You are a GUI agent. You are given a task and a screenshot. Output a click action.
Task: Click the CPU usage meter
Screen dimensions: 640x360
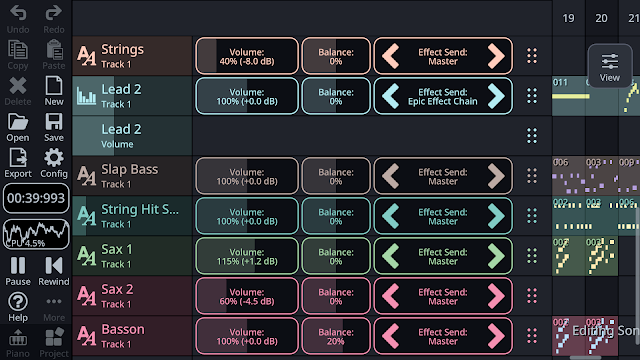click(36, 234)
